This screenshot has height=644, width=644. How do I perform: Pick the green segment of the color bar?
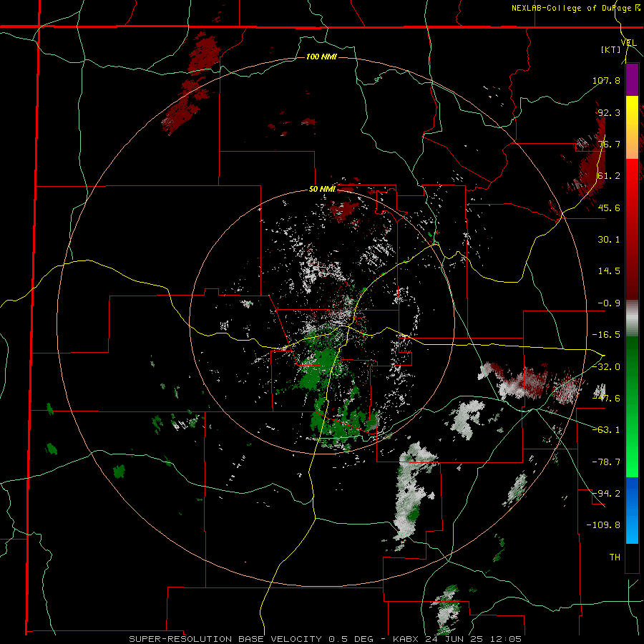pyautogui.click(x=632, y=406)
